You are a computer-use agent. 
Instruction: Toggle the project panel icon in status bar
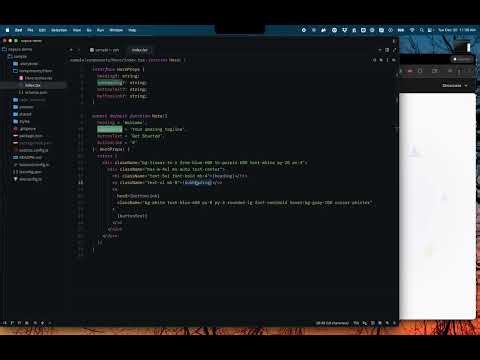click(5, 323)
